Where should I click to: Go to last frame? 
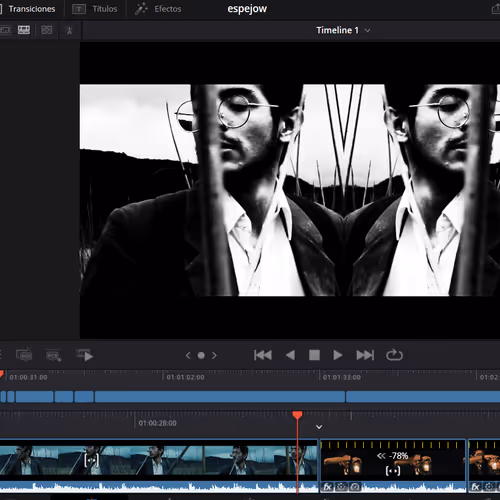point(365,355)
